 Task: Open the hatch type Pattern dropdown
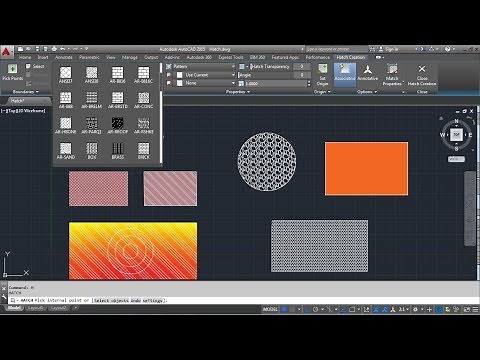pyautogui.click(x=201, y=66)
